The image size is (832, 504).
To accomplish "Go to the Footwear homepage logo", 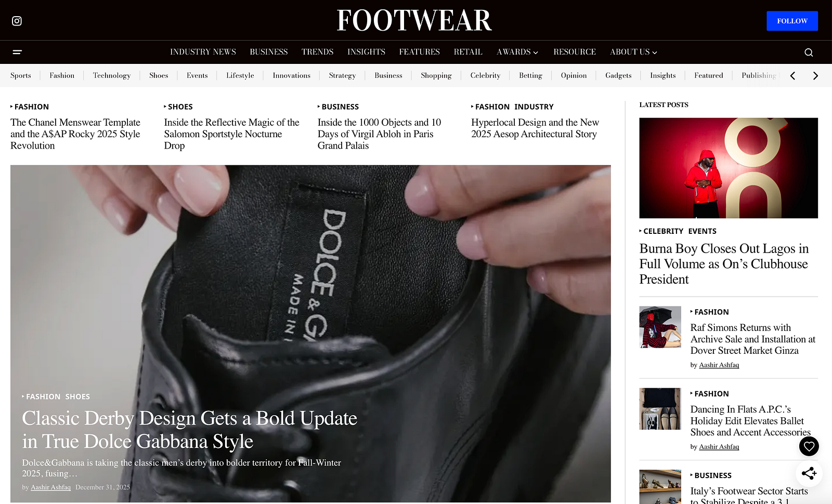I will 414,21.
